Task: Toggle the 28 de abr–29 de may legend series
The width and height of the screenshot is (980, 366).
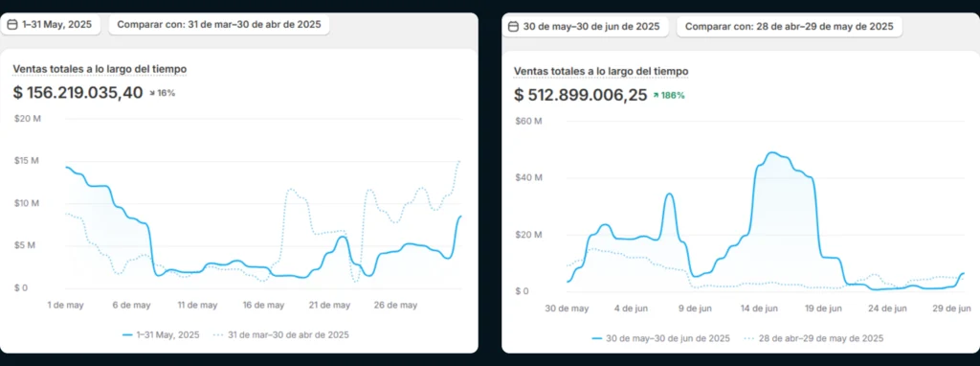Action: tap(813, 338)
